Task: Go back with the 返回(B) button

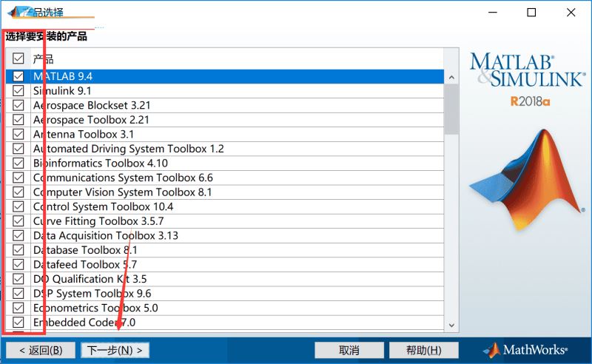Action: pyautogui.click(x=41, y=351)
